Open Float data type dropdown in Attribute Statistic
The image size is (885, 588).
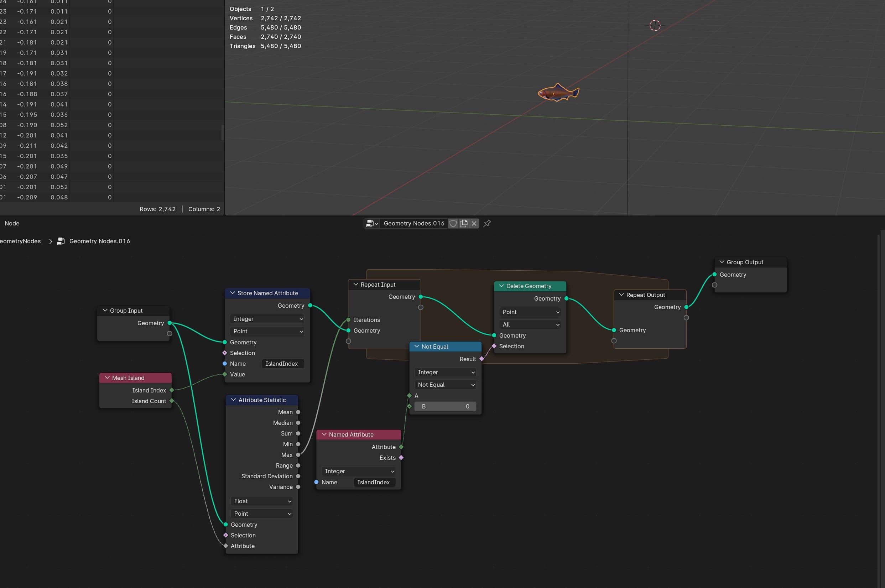coord(262,501)
